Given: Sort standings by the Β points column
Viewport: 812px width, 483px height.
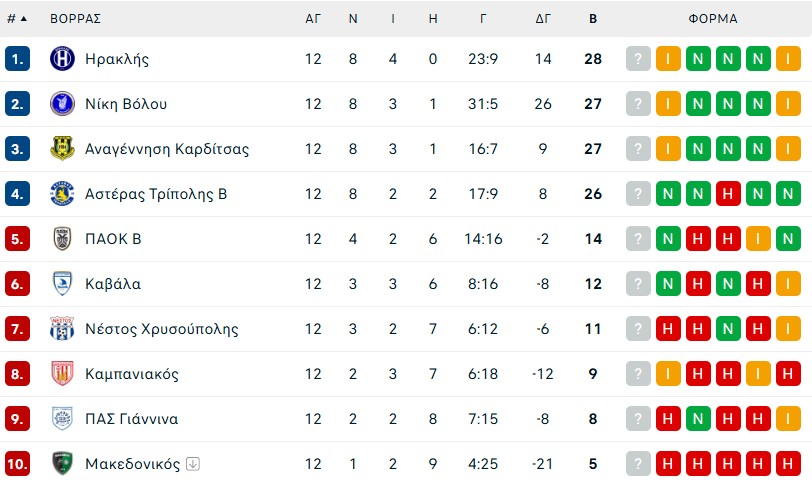Looking at the screenshot, I should [x=593, y=18].
